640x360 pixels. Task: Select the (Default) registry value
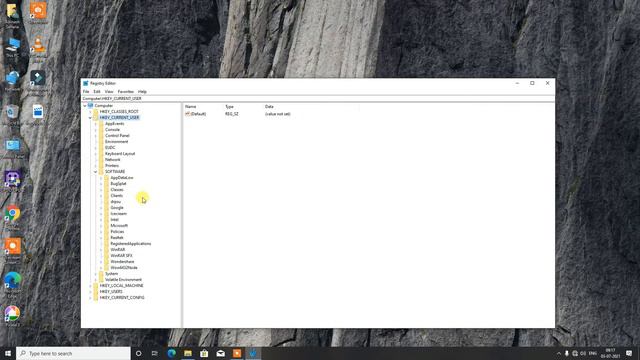(196, 114)
